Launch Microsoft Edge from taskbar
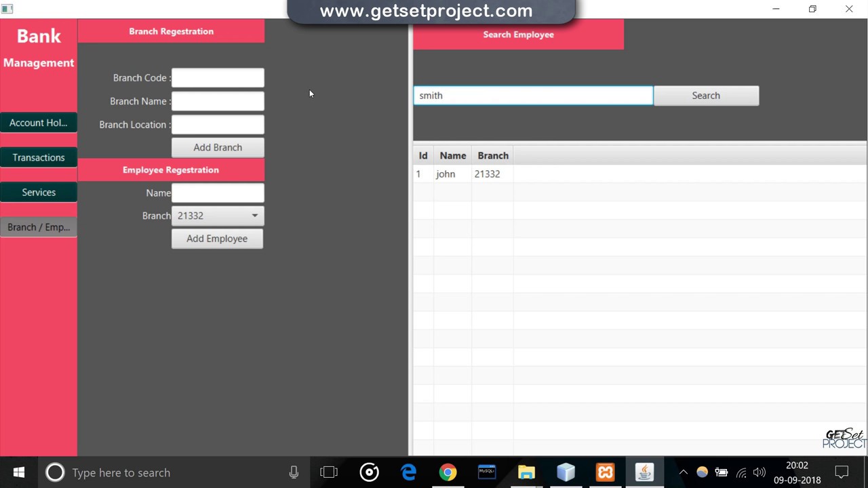Image resolution: width=868 pixels, height=488 pixels. [409, 472]
